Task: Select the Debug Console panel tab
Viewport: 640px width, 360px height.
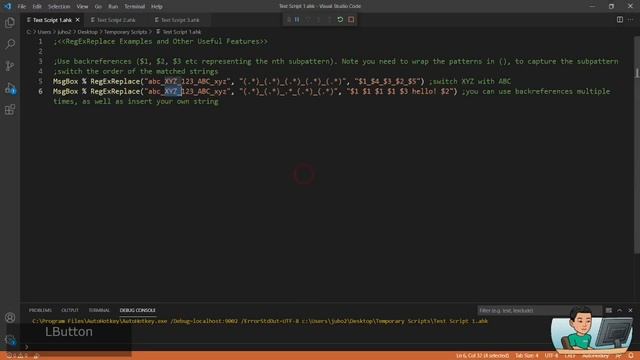Action: pos(138,310)
